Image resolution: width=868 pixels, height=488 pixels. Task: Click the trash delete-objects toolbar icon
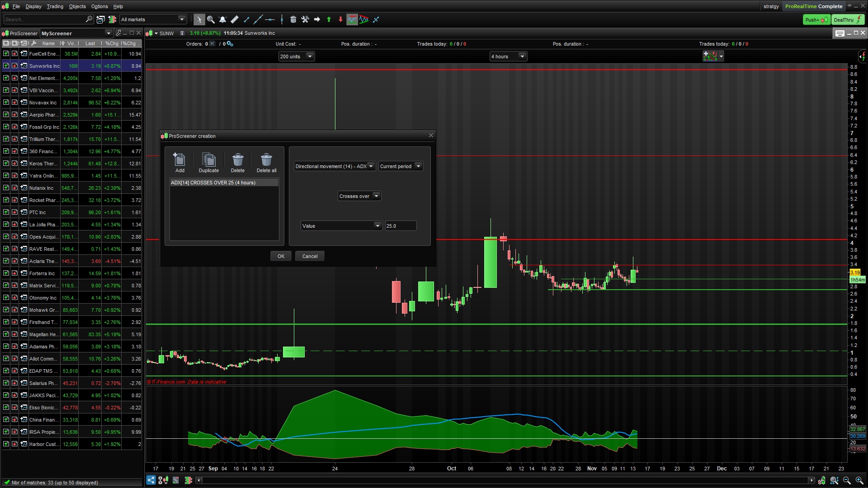tap(293, 19)
